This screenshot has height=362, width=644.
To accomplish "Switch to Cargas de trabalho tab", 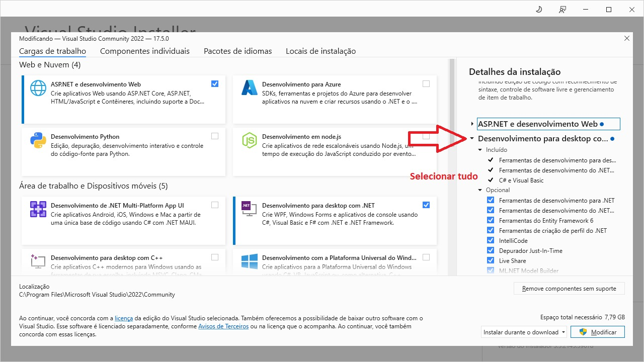I will pyautogui.click(x=52, y=51).
